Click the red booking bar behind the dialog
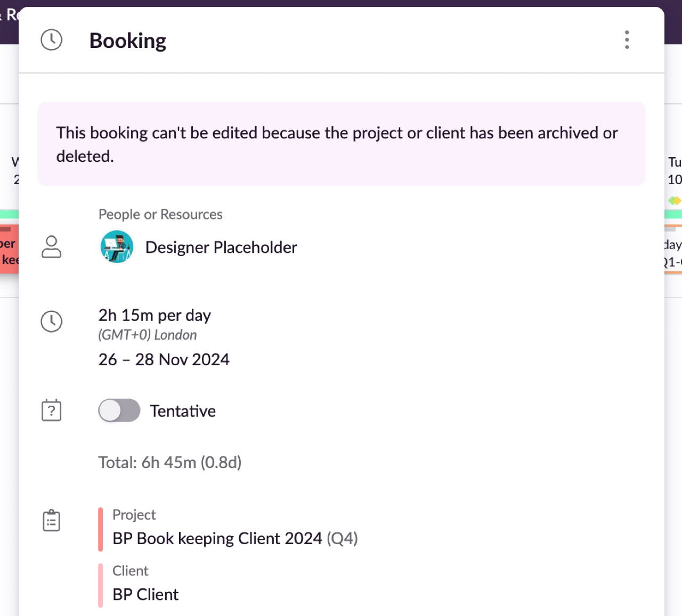This screenshot has width=682, height=616. click(x=9, y=249)
